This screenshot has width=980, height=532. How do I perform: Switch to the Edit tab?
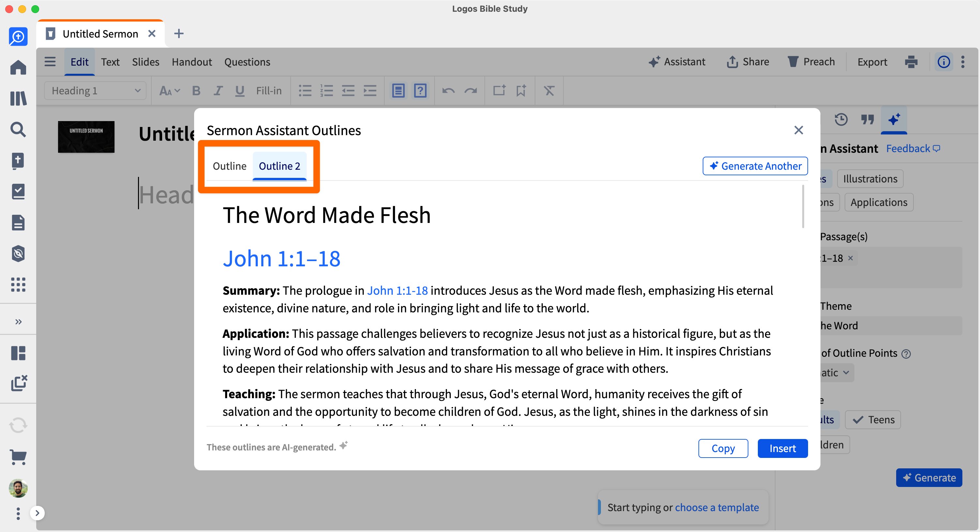79,62
